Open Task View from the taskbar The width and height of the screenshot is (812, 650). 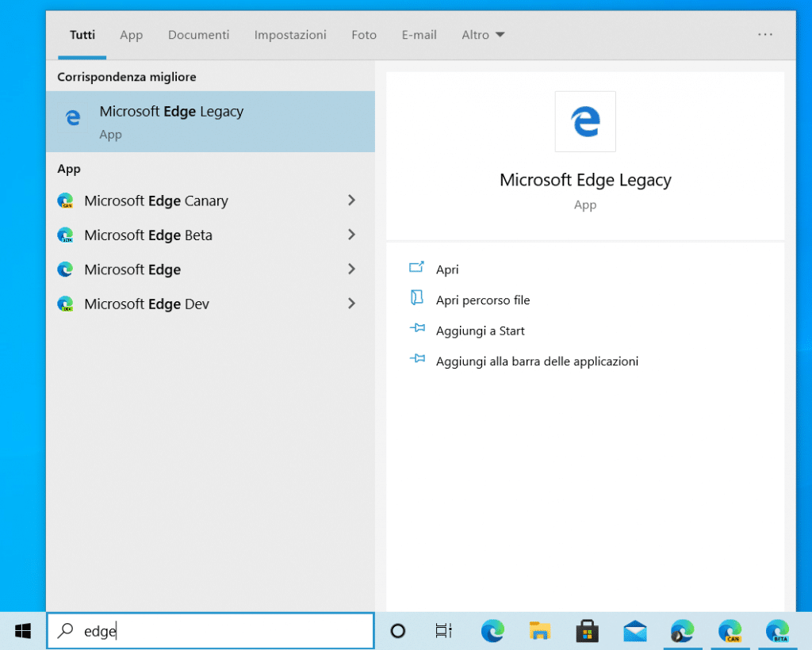pyautogui.click(x=444, y=631)
